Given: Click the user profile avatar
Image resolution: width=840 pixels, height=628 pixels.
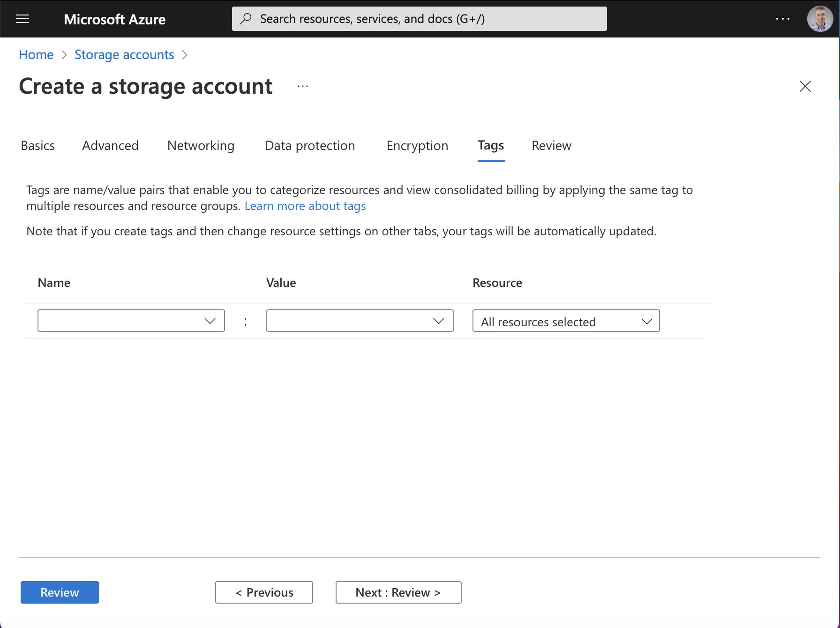Looking at the screenshot, I should tap(819, 19).
